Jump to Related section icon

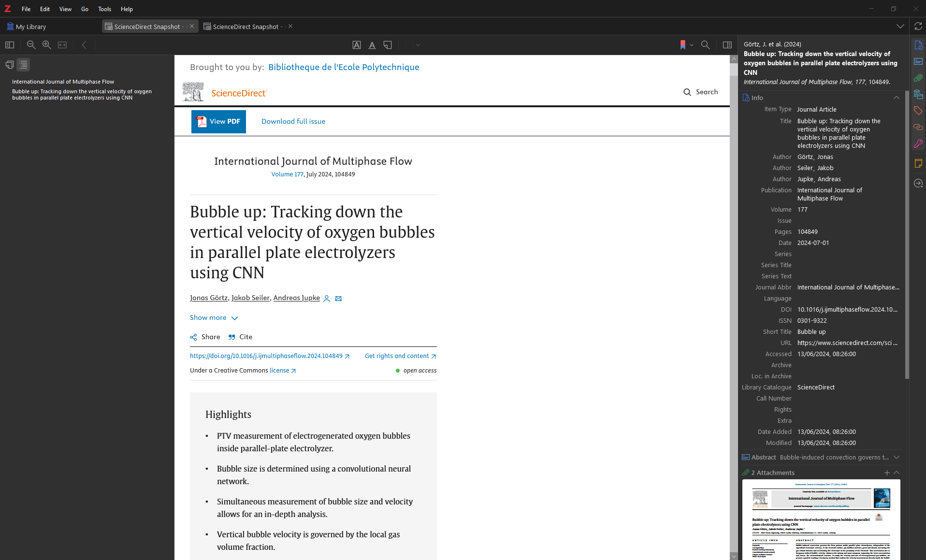[x=918, y=127]
